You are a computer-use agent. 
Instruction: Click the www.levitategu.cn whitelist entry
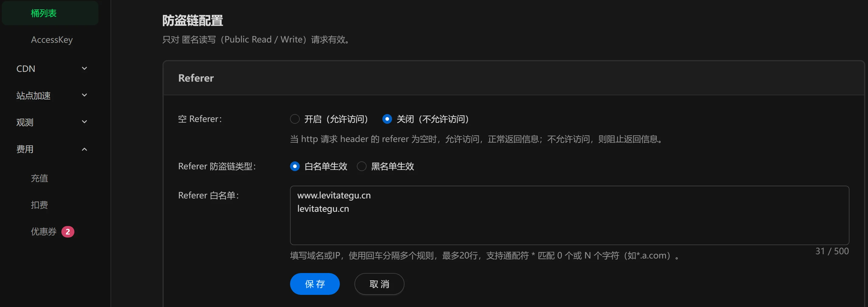(x=334, y=196)
